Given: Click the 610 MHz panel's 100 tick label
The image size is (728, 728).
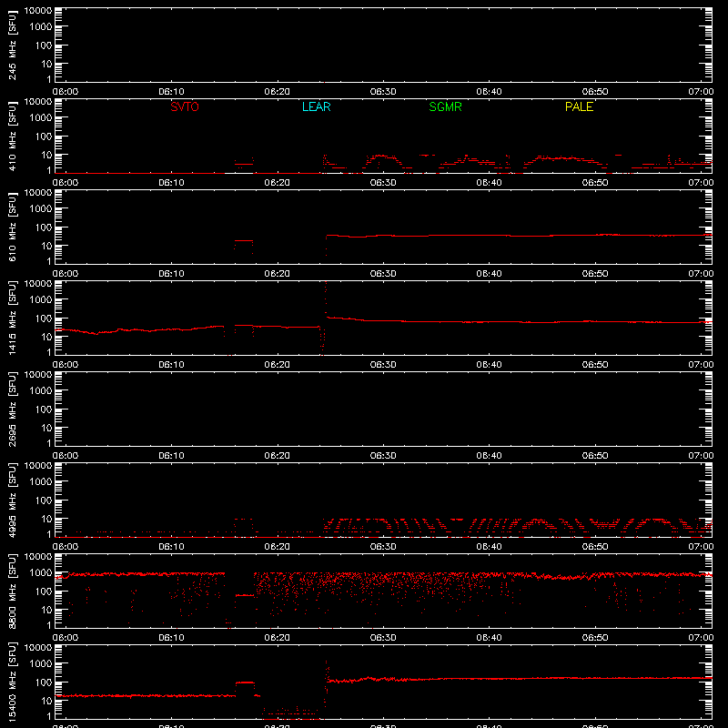Looking at the screenshot, I should click(45, 227).
